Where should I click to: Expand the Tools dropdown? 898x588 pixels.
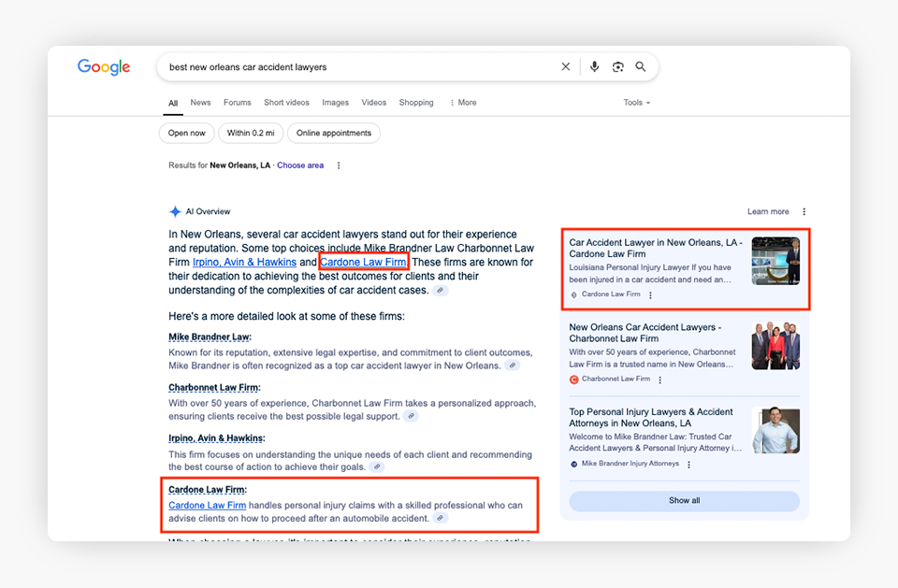[x=636, y=103]
